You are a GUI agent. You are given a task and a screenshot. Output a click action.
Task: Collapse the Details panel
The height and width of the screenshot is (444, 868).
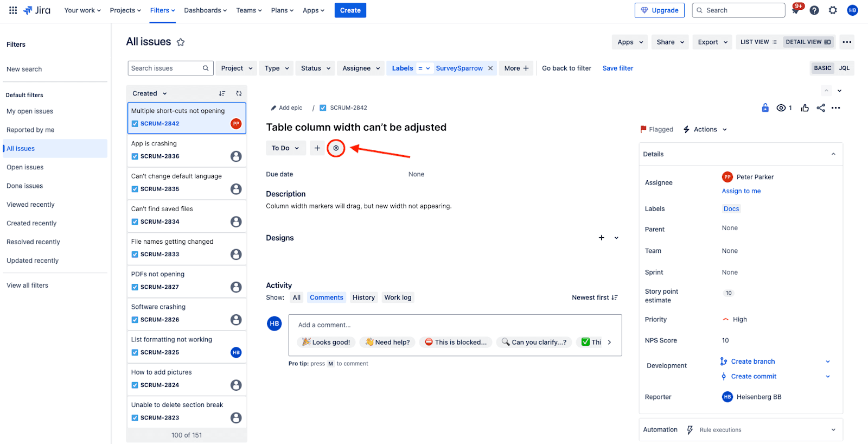tap(833, 154)
